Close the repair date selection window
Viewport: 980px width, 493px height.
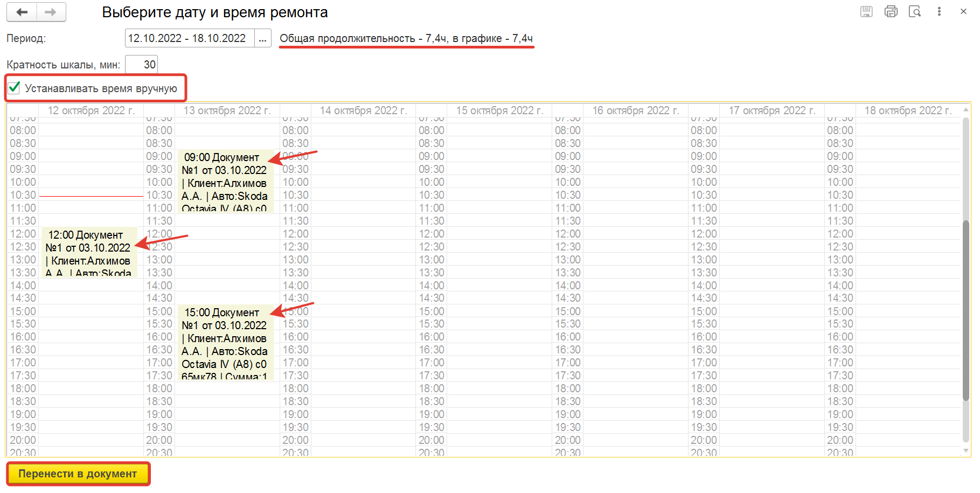click(x=963, y=11)
